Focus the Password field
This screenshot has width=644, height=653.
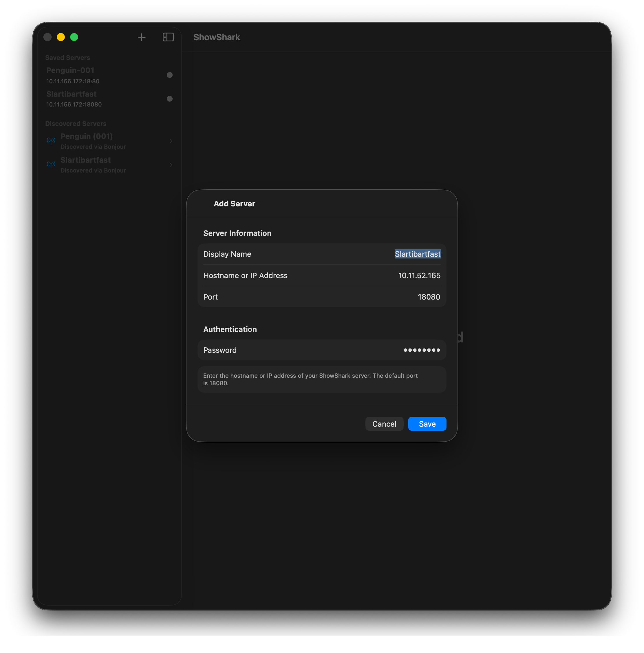point(421,350)
